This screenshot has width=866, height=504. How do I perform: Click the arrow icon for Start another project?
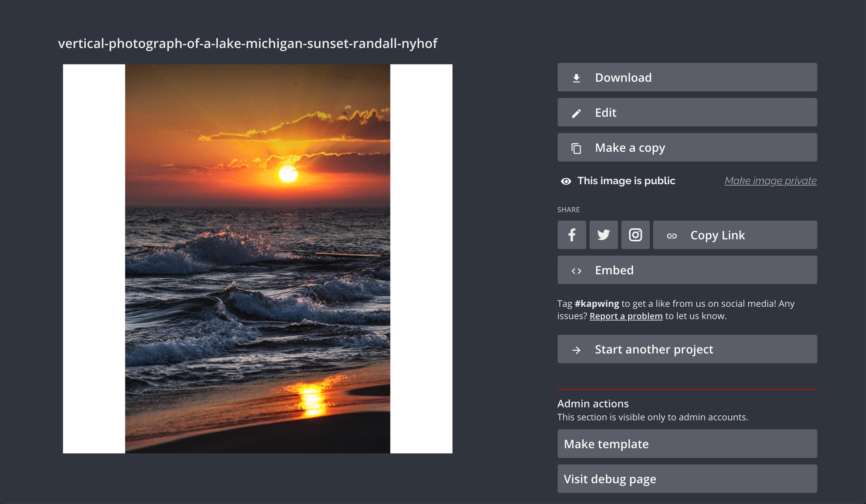coord(576,350)
